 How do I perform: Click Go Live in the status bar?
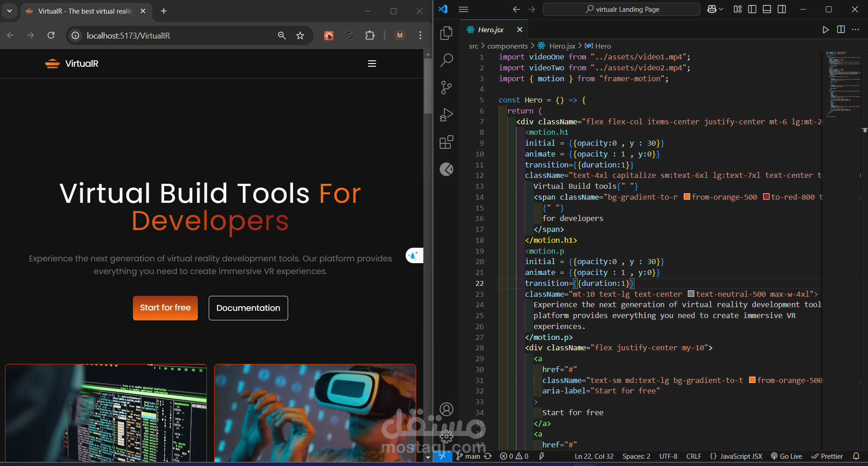click(x=786, y=456)
